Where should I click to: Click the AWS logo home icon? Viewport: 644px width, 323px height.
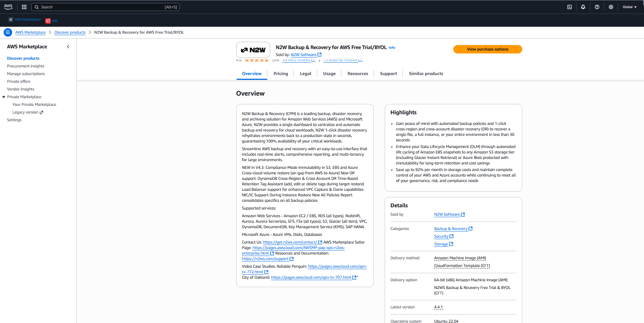[x=8, y=7]
